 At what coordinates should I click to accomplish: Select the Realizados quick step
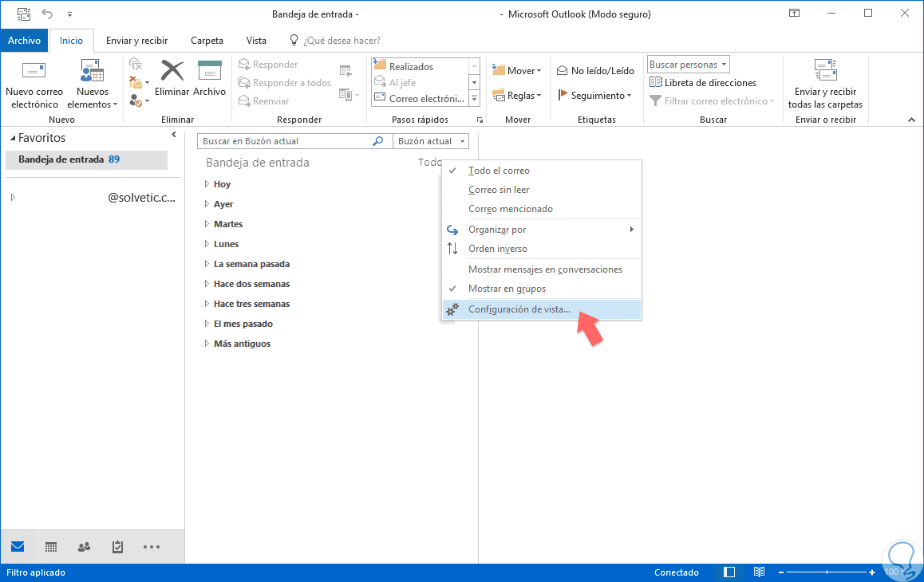(421, 66)
